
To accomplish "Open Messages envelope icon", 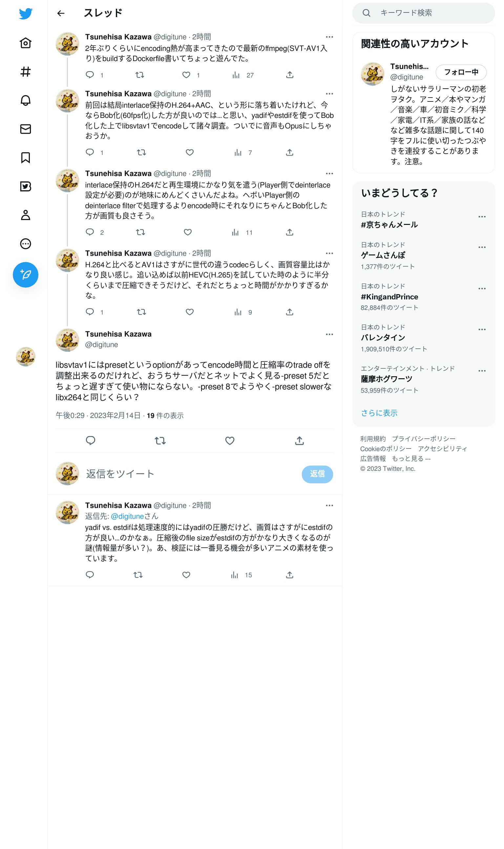I will pos(26,129).
